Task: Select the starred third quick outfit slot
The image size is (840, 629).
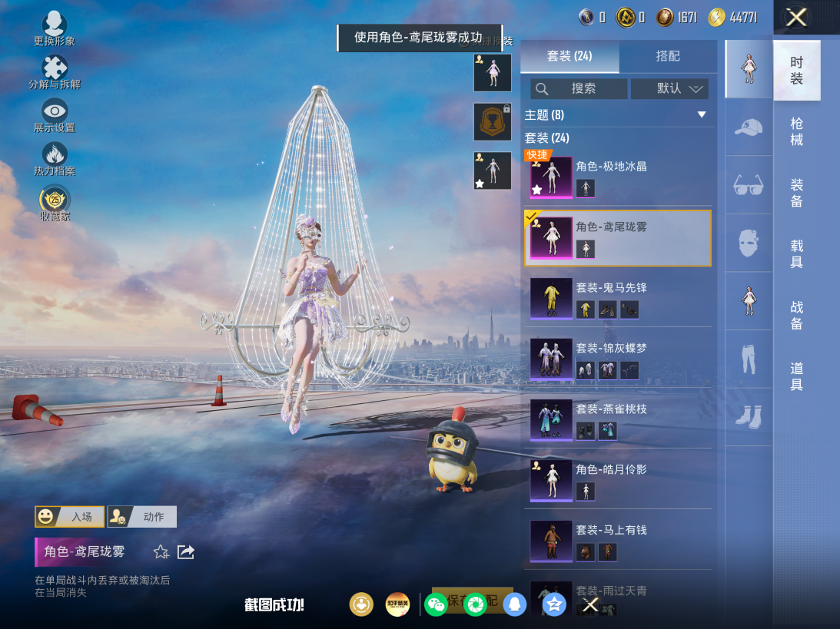Action: click(x=493, y=170)
